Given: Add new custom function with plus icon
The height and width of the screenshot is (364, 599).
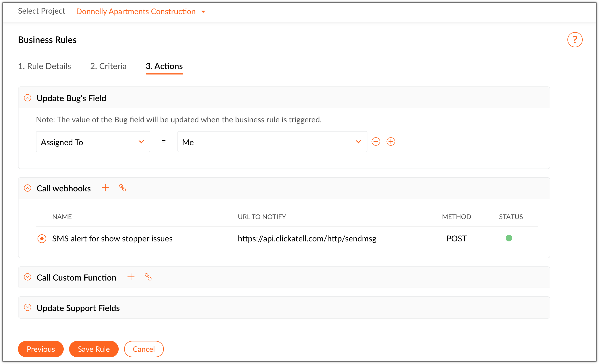Looking at the screenshot, I should (131, 277).
